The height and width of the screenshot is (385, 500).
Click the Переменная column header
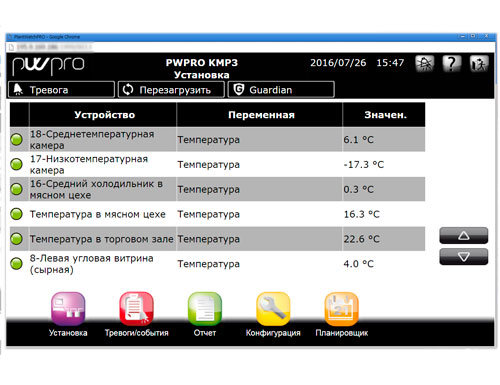(259, 115)
